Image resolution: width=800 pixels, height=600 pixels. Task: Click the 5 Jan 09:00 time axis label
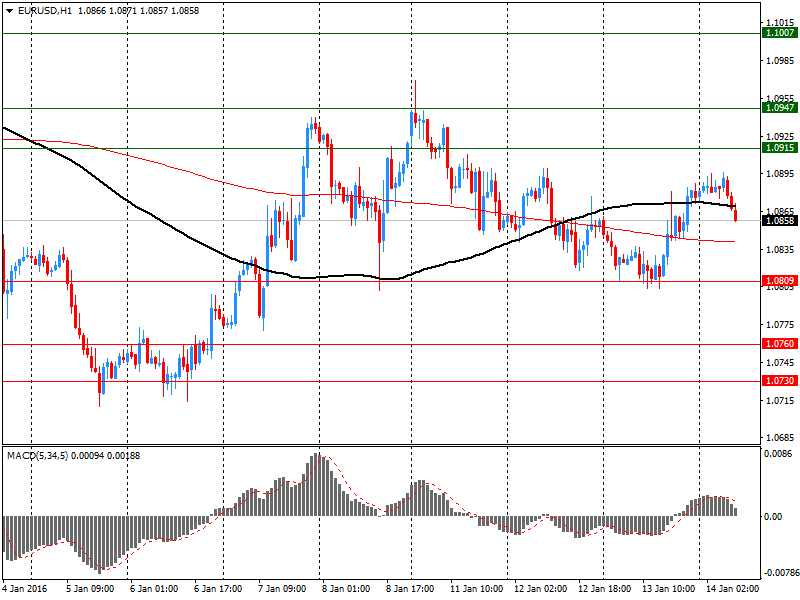pyautogui.click(x=90, y=589)
